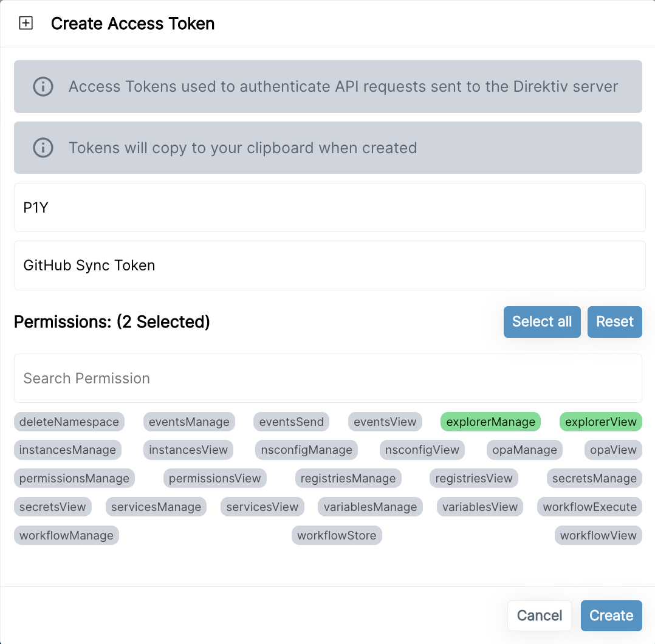The image size is (655, 644).
Task: Reset the selected permissions
Action: [x=614, y=322]
